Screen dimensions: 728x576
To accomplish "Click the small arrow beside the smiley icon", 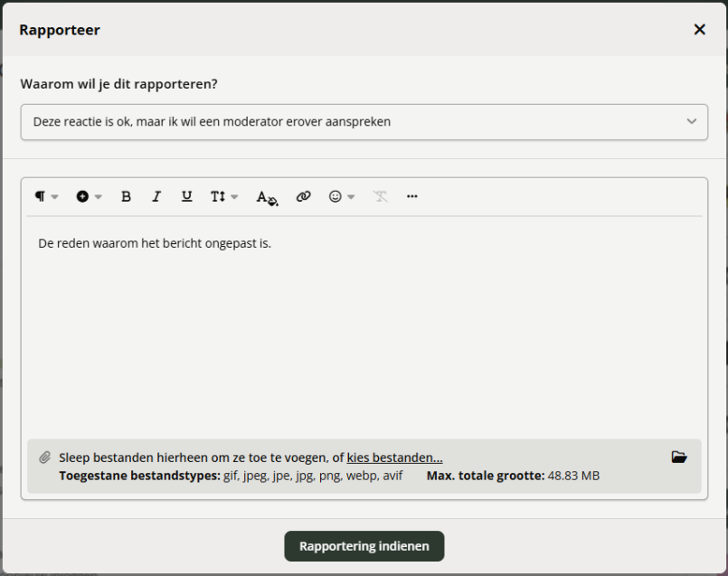I will click(351, 197).
